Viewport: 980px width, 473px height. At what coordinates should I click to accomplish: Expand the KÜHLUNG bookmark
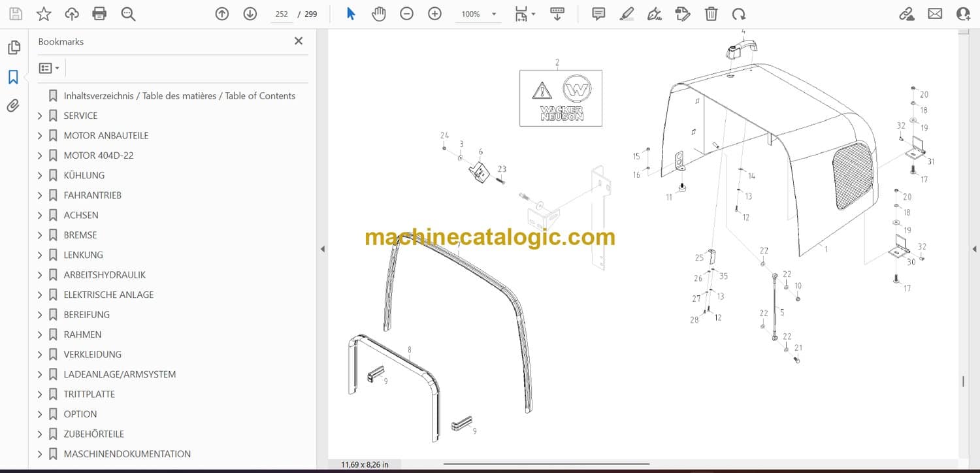[x=40, y=176]
